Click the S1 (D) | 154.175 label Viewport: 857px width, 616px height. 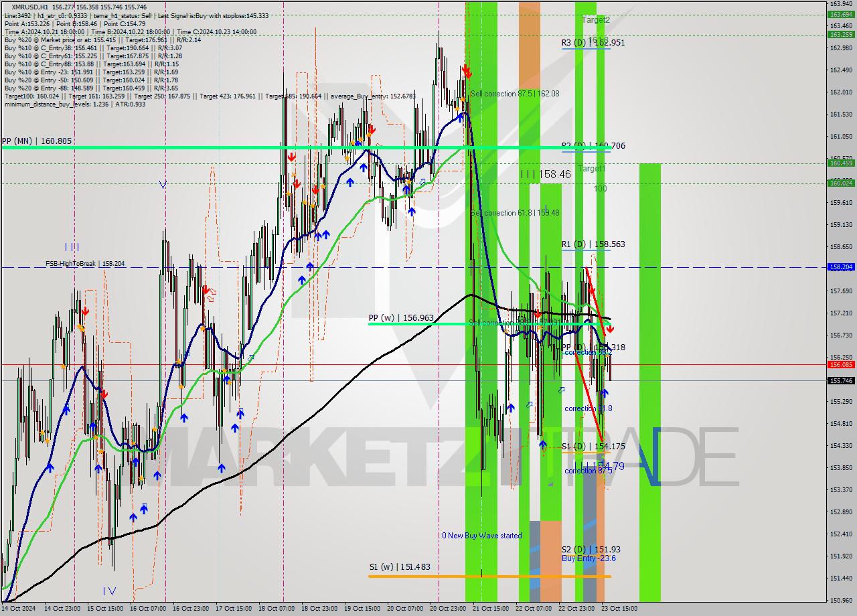coord(593,447)
